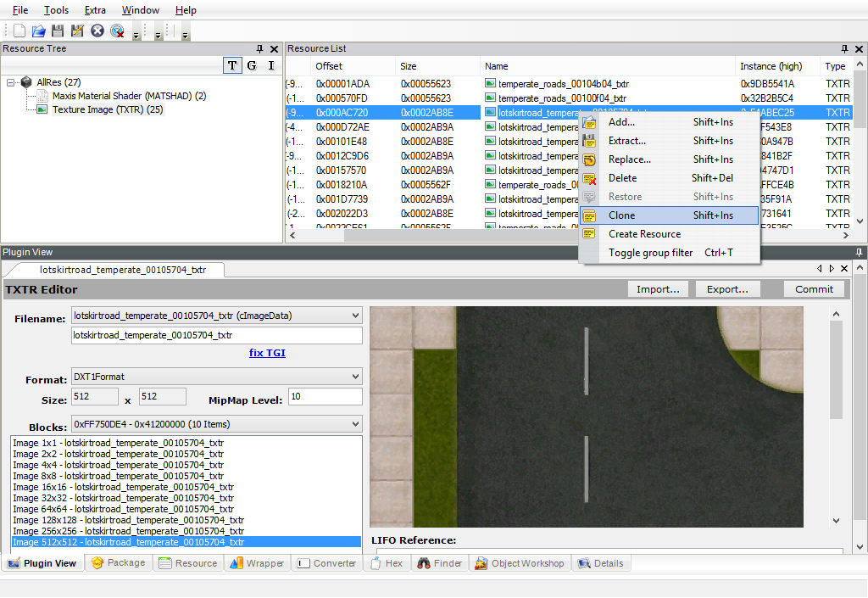Select Image 256x256 in the blocks list
868x598 pixels.
[186, 531]
